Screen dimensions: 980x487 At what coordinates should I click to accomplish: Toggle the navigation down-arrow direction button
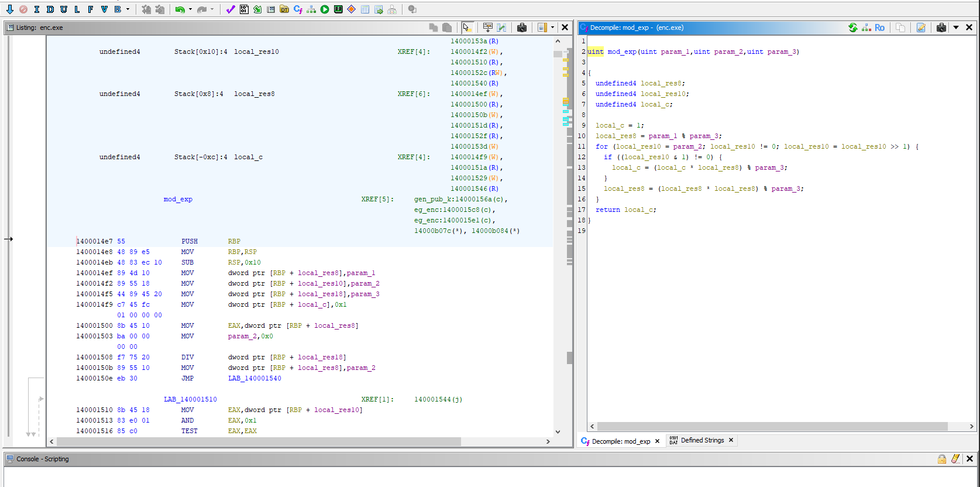point(10,9)
